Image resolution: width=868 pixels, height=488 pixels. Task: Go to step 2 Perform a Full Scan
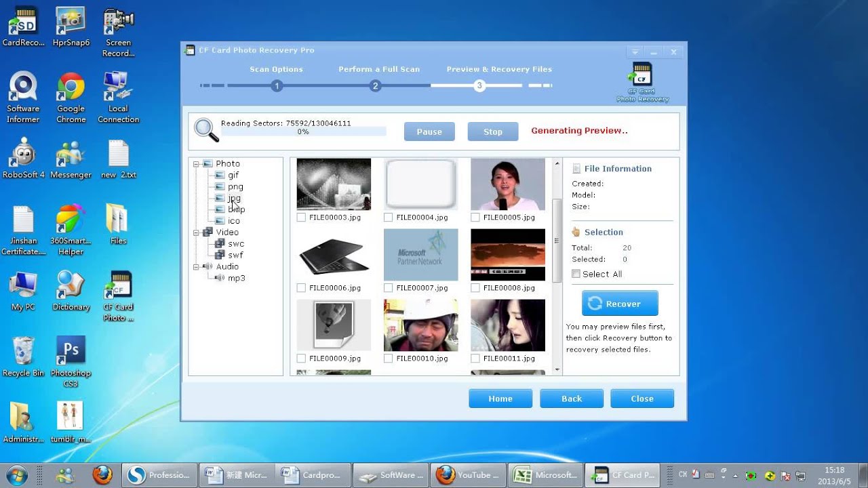pyautogui.click(x=375, y=86)
